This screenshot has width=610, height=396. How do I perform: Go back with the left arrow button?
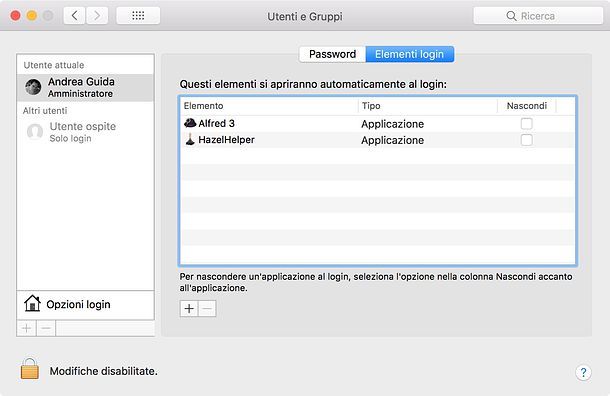[74, 16]
